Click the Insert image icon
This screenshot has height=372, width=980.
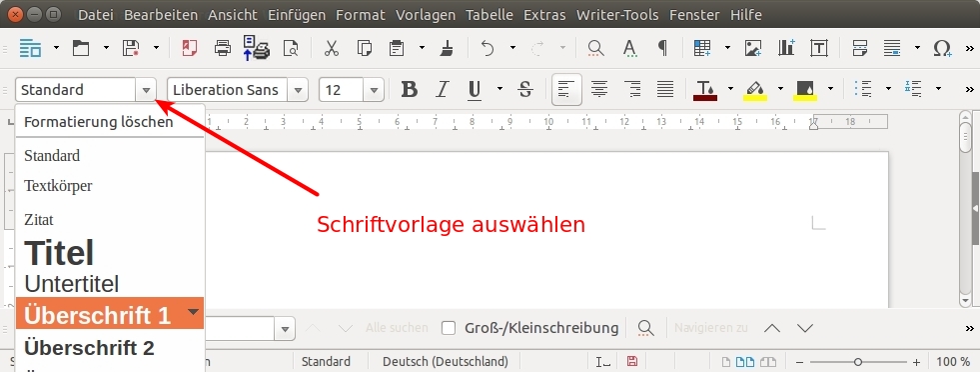pos(753,48)
